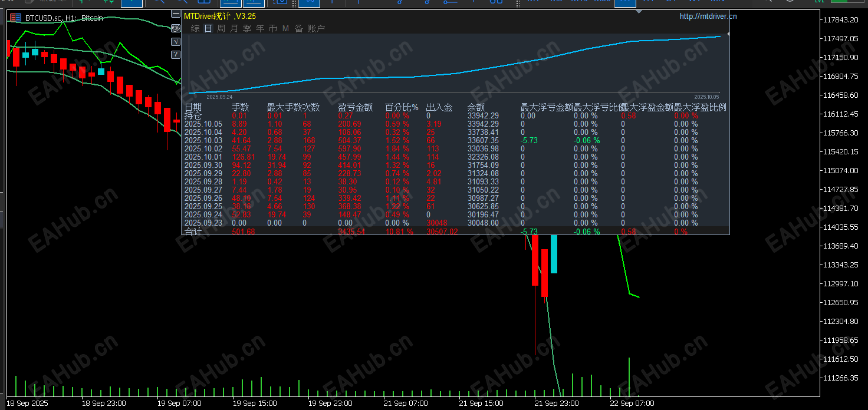Click the 111266.35 price axis label
Viewport: 868px width, 410px height.
(840, 378)
